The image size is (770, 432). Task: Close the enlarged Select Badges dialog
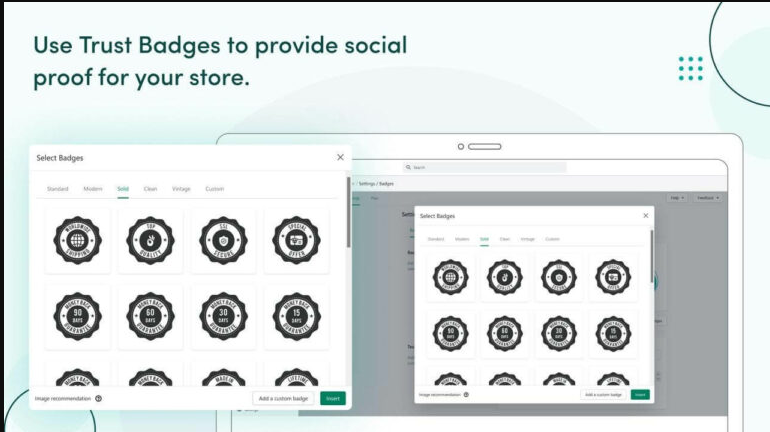click(x=340, y=157)
